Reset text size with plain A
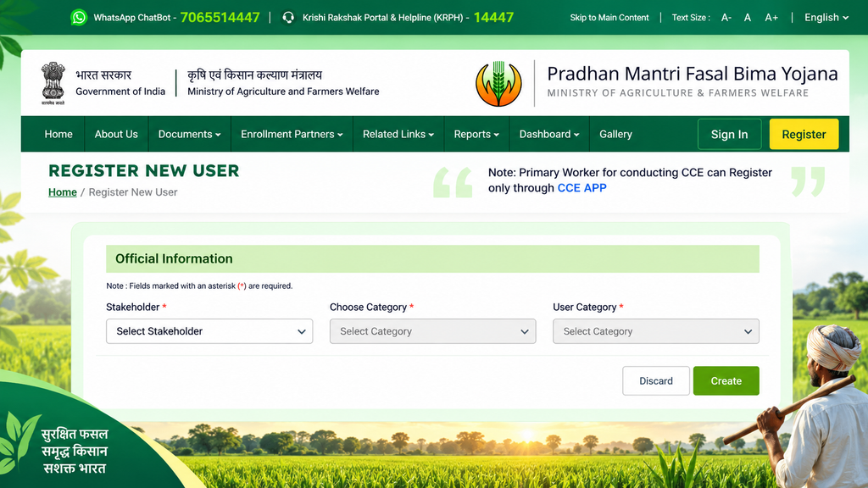The width and height of the screenshot is (868, 488). 748,18
